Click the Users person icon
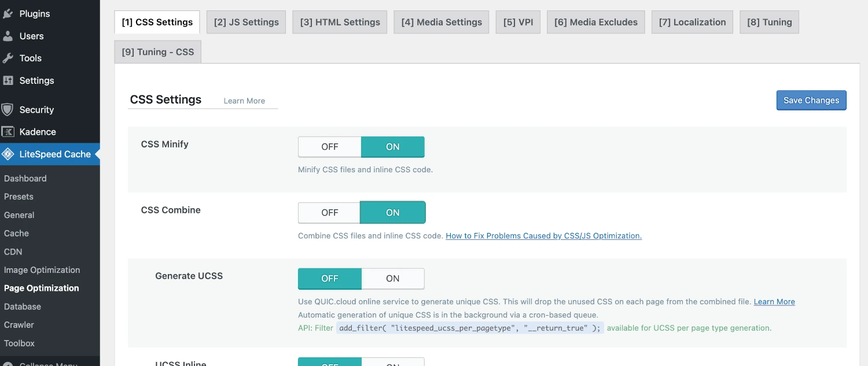This screenshot has width=868, height=366. [x=8, y=36]
